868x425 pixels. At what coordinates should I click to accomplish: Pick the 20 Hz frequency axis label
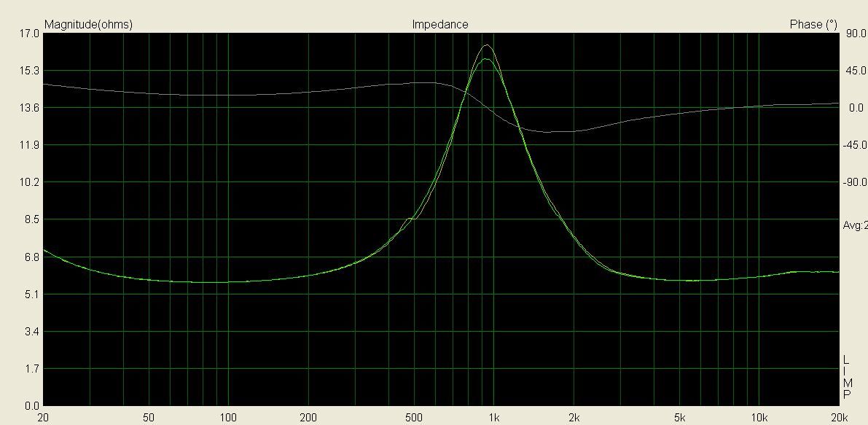(x=43, y=418)
